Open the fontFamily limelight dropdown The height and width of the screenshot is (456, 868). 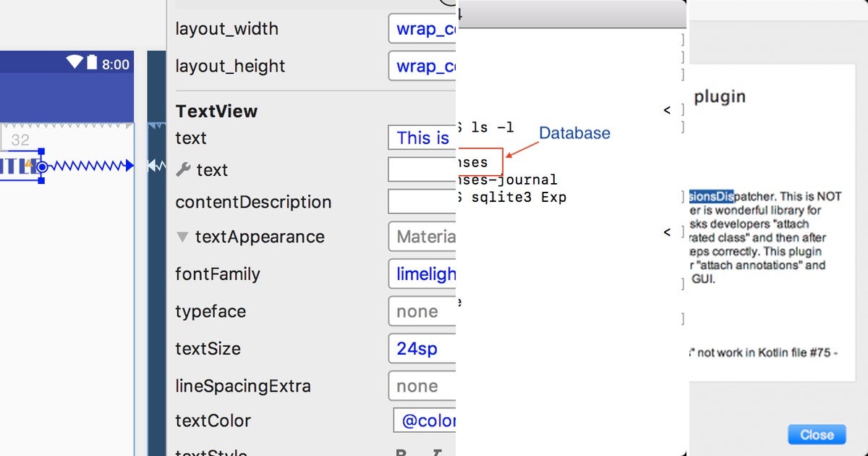[423, 274]
